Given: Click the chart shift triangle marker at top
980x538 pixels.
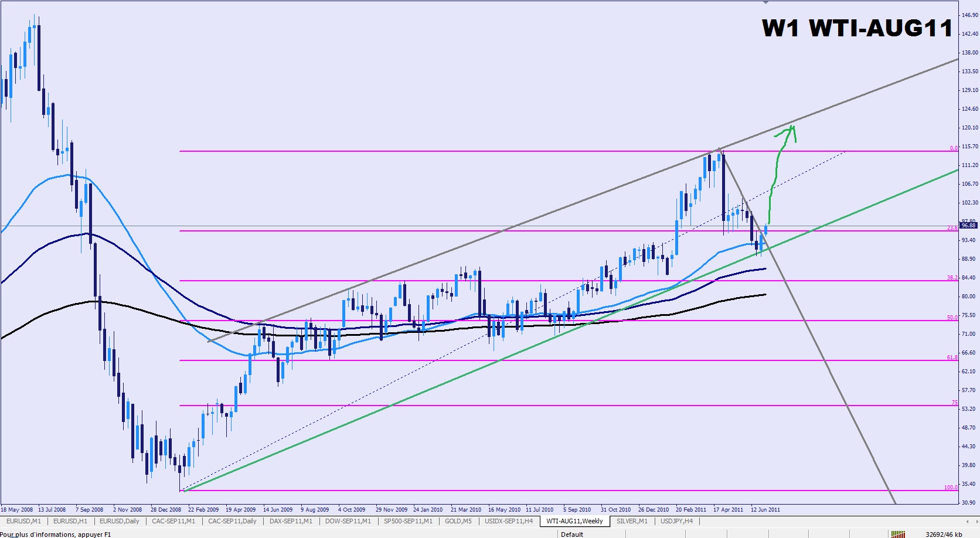Looking at the screenshot, I should [x=765, y=2].
